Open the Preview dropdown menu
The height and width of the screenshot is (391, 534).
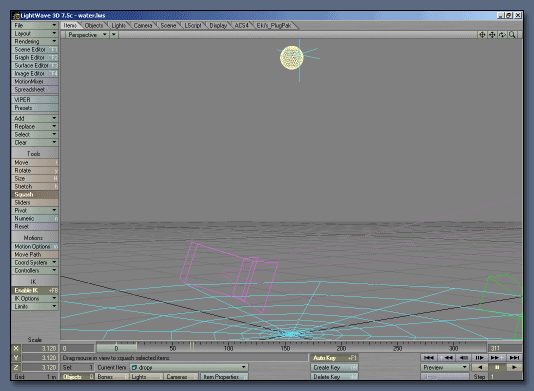445,367
